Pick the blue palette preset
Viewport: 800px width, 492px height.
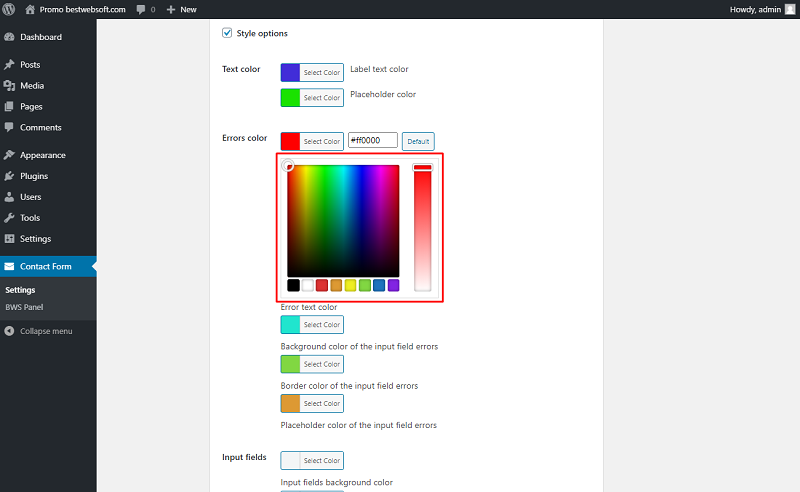[x=379, y=285]
